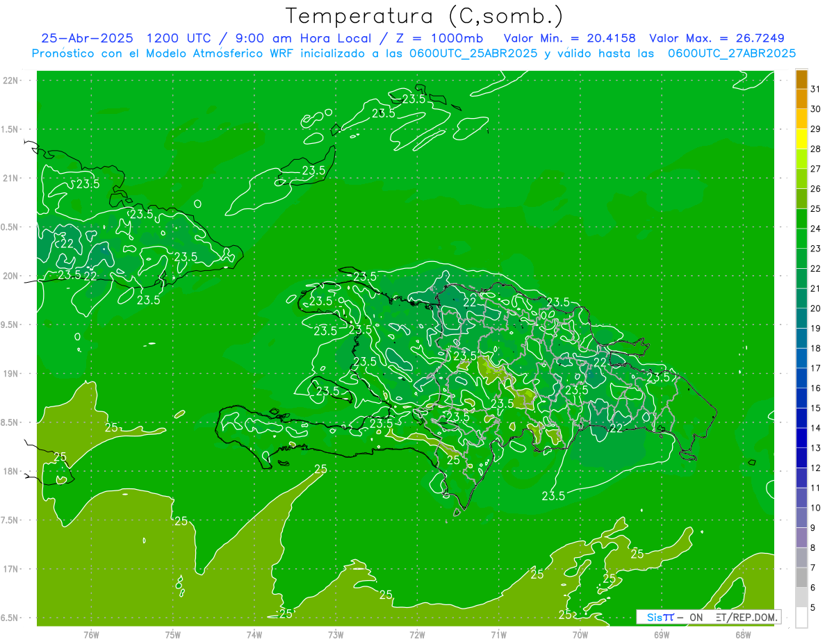834x644 pixels.
Task: Click "Valor Min. = 20.4158" in header
Action: pyautogui.click(x=570, y=38)
